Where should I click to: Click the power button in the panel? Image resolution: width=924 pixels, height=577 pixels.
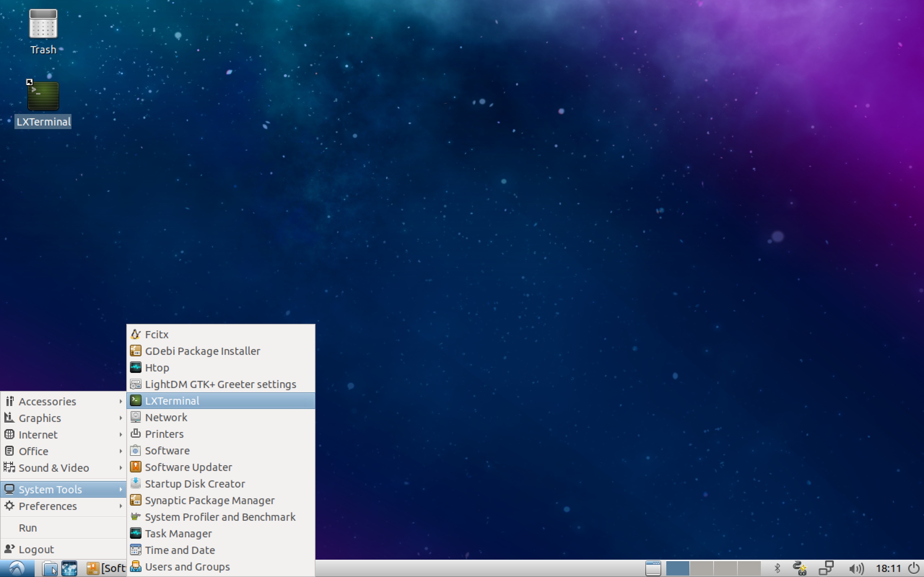[x=914, y=569]
